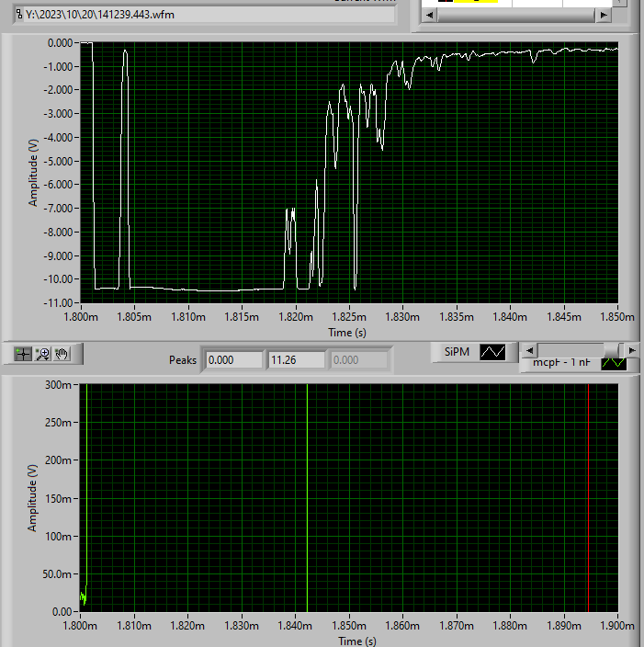Click lower graph x-axis label 1.850m
Image resolution: width=644 pixels, height=647 pixels.
(349, 626)
